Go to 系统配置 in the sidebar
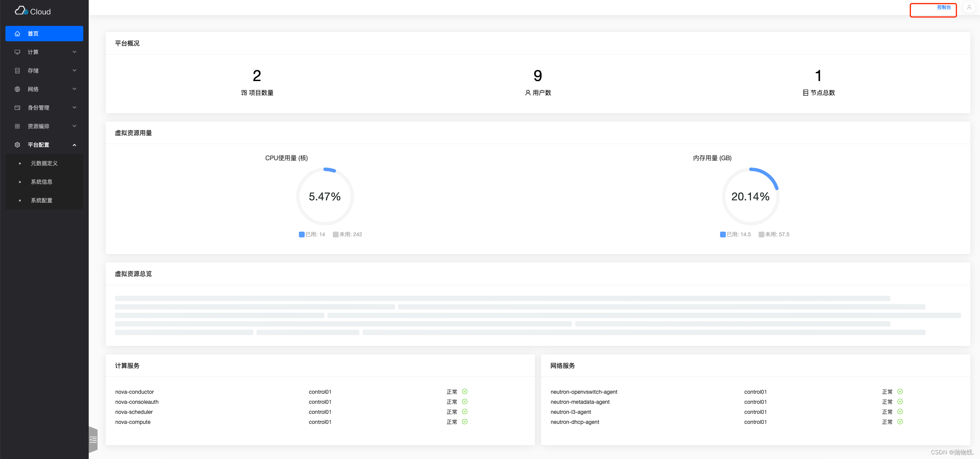 point(42,200)
